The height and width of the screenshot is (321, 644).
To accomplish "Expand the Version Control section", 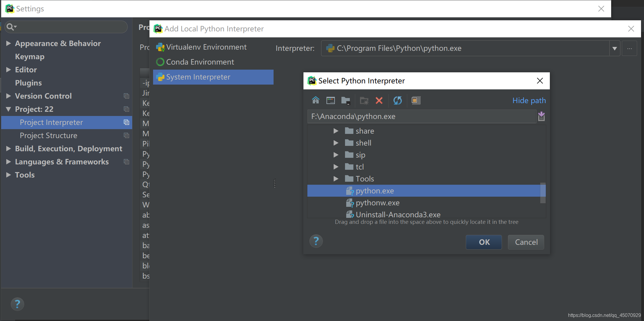I will tap(9, 96).
